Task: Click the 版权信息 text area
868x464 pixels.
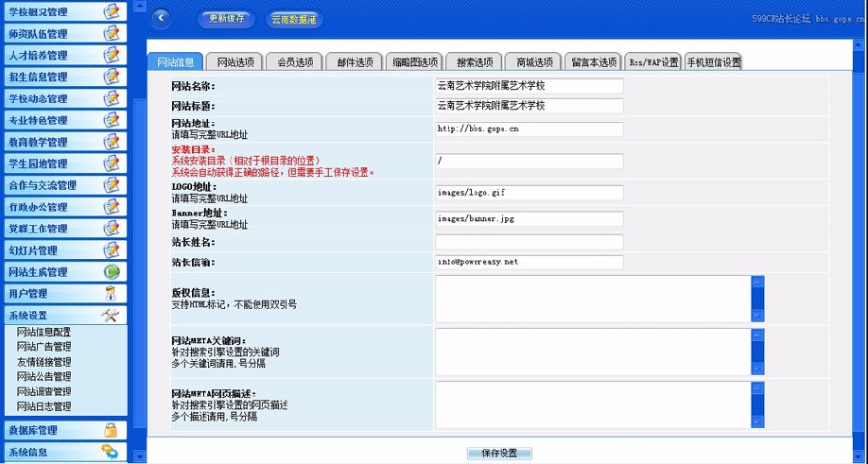Action: click(x=600, y=299)
